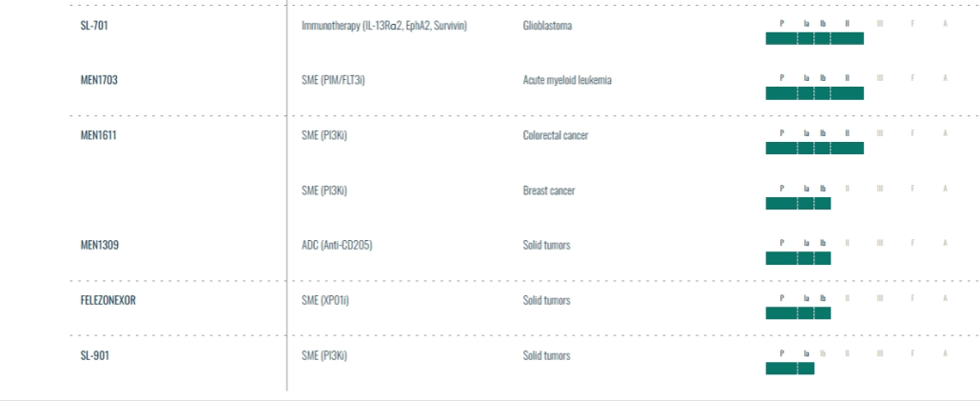Screen dimensions: 980x401
Task: Click SL-701 green phase progress bar
Action: click(814, 39)
